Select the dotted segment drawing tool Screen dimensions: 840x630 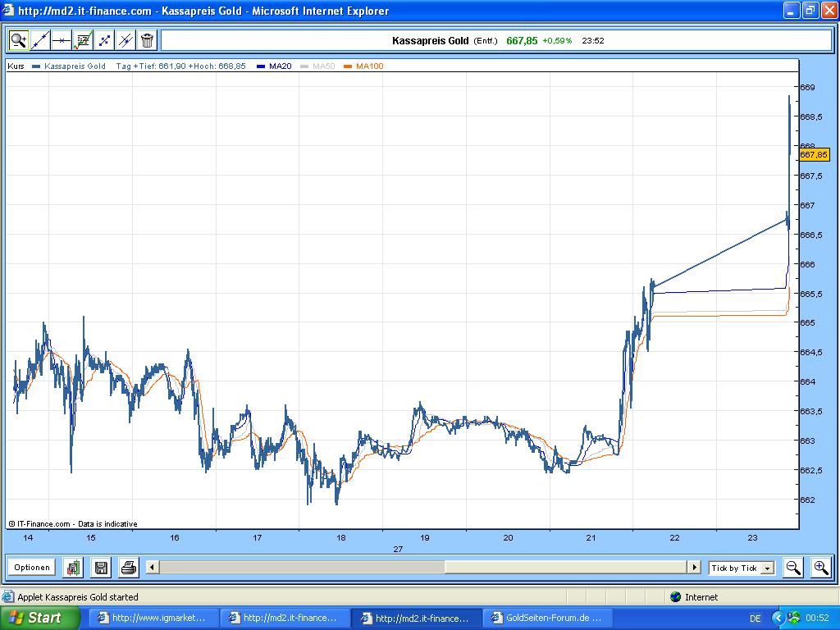coord(104,40)
